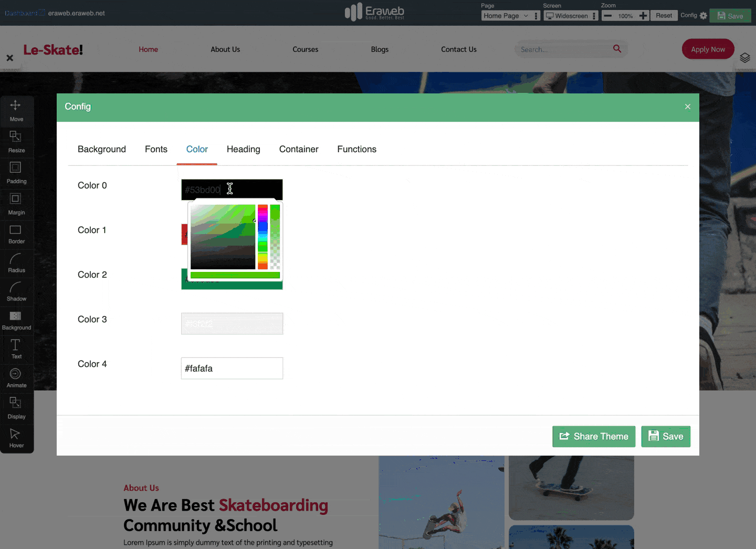Click the Share Theme button
Viewport: 756px width, 549px height.
pyautogui.click(x=594, y=437)
